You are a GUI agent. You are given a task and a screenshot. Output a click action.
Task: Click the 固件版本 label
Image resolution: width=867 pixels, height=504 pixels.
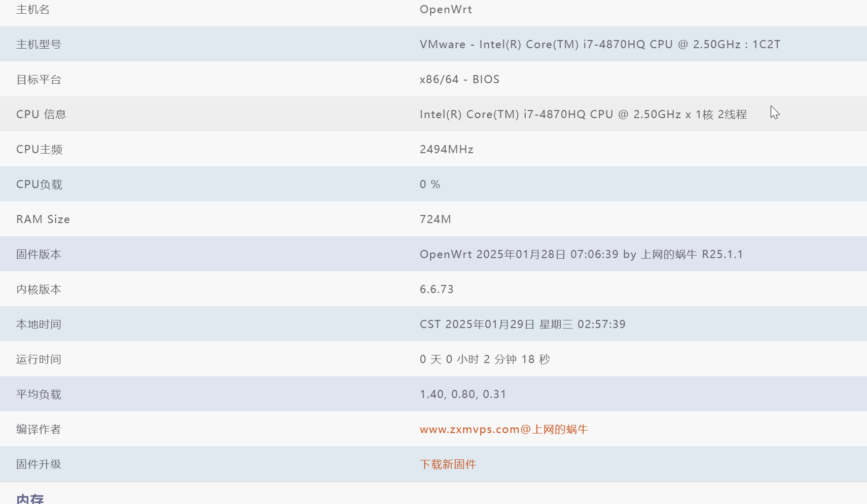39,255
